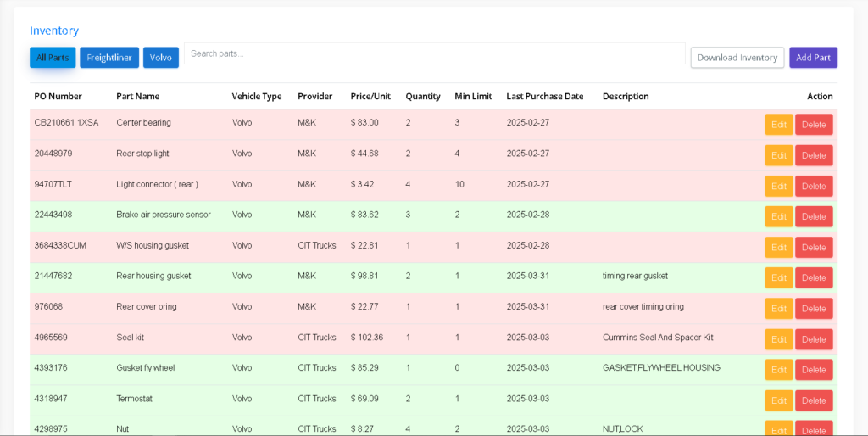
Task: Select PO number 20448979
Action: 53,154
